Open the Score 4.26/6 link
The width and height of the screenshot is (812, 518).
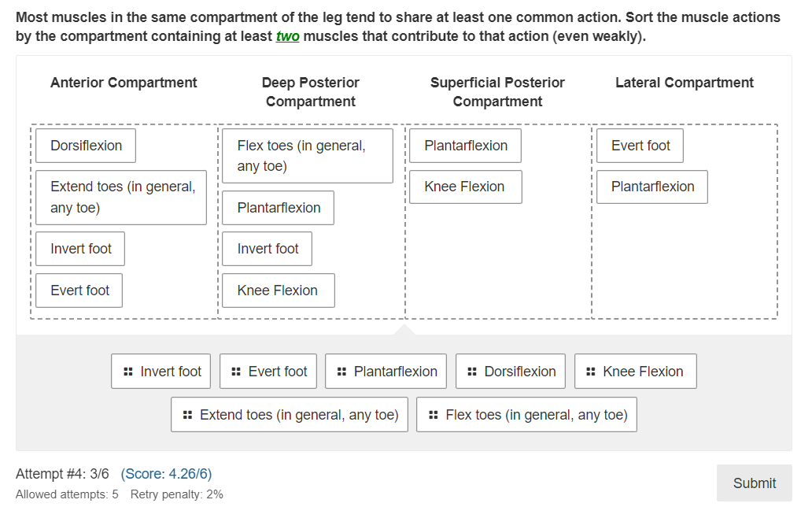click(x=166, y=474)
